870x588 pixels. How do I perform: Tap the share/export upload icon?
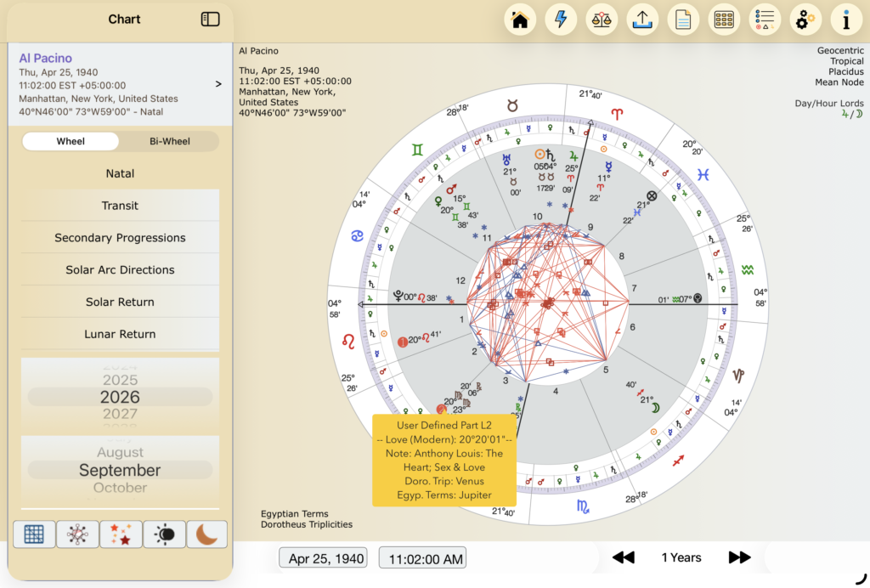pyautogui.click(x=642, y=20)
